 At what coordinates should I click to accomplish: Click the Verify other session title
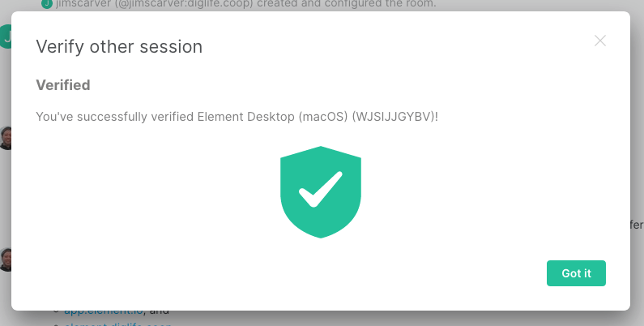(x=118, y=47)
